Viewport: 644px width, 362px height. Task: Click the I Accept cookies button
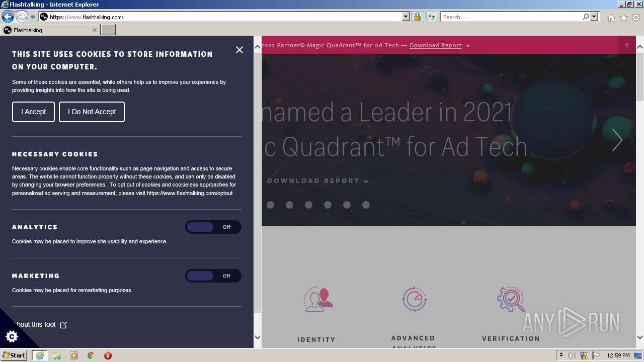click(33, 112)
